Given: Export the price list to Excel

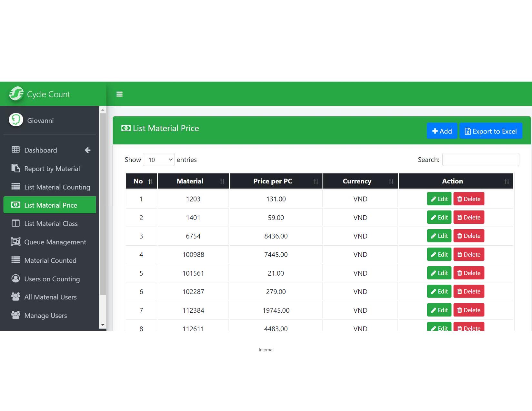Looking at the screenshot, I should pos(490,131).
